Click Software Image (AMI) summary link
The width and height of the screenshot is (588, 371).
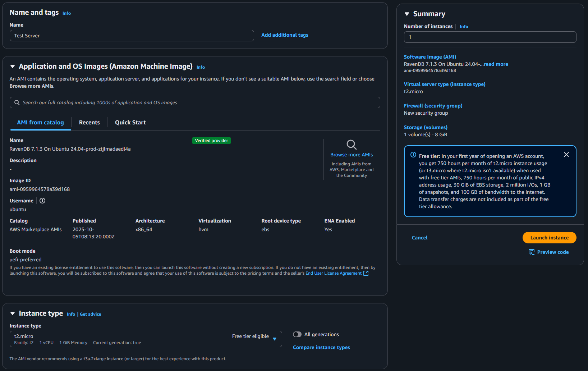430,57
